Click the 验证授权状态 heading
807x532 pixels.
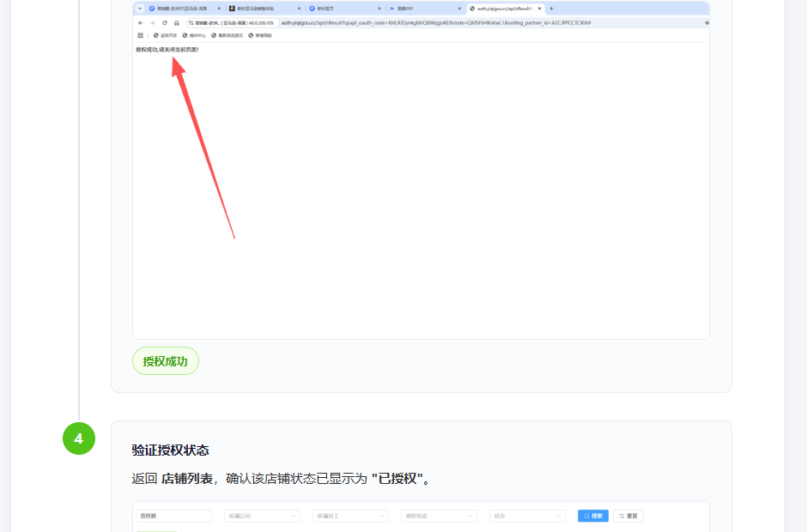[x=170, y=450]
